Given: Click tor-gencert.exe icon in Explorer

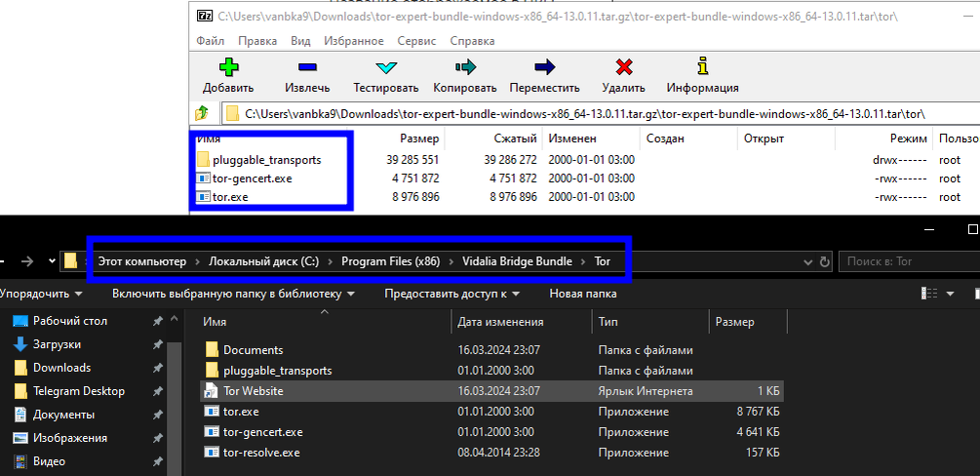Looking at the screenshot, I should tap(212, 432).
